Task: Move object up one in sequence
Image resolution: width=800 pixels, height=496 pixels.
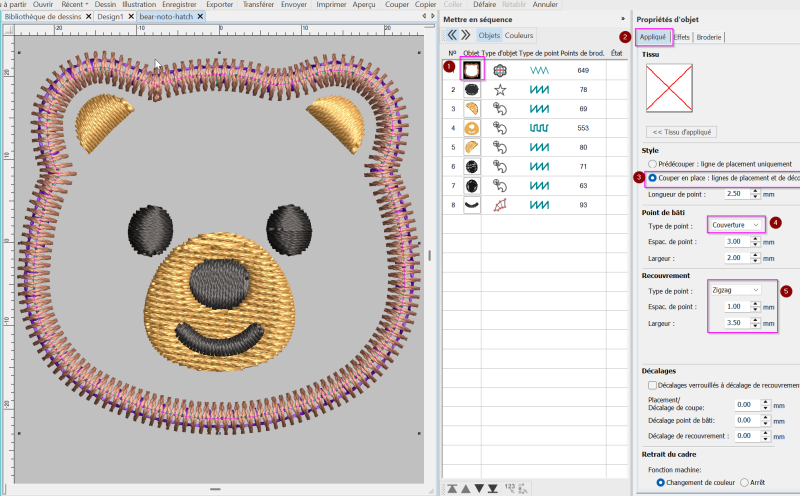Action: coord(465,489)
